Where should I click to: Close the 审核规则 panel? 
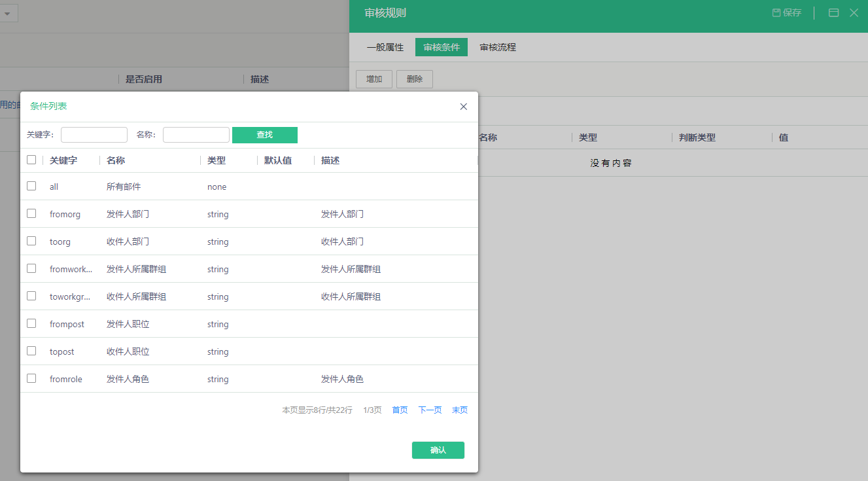(x=854, y=12)
